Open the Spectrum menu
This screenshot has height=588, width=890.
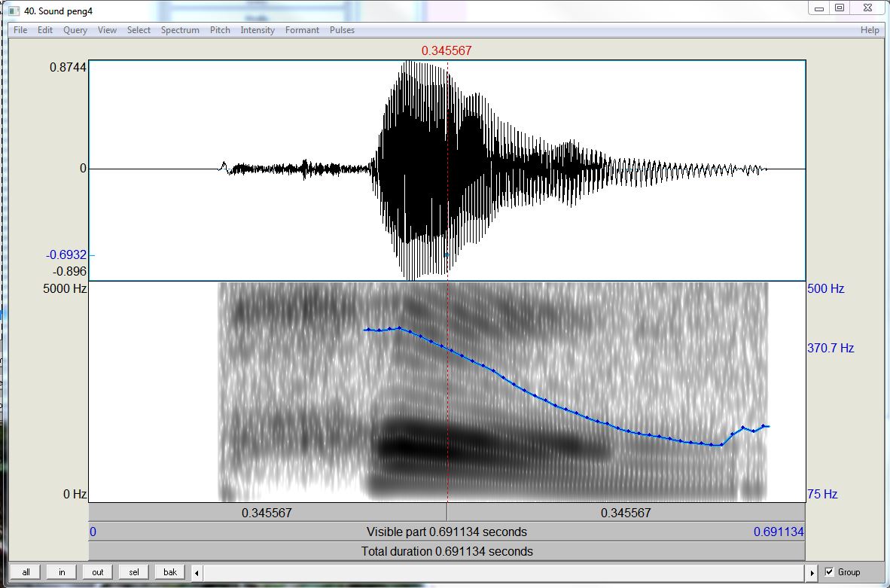pos(180,30)
